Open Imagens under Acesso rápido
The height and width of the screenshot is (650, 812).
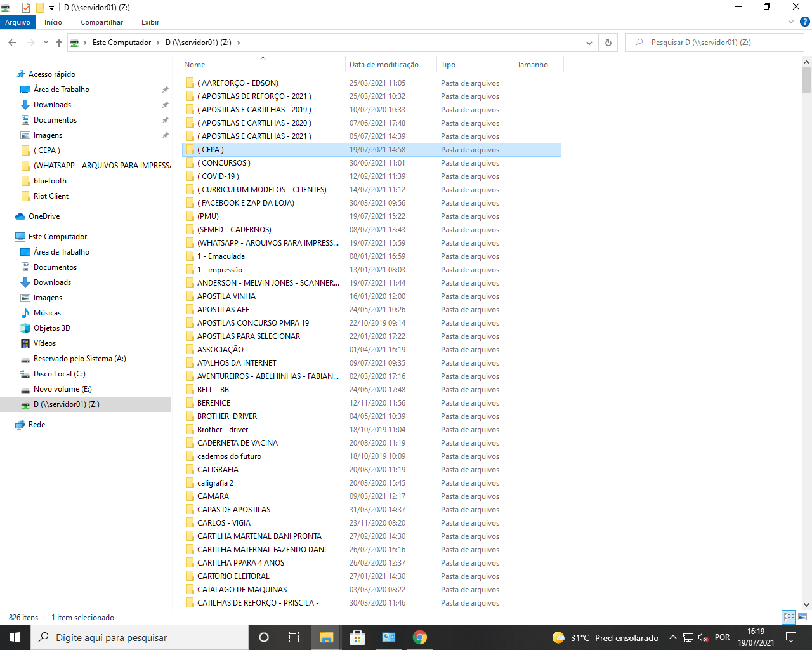coord(48,135)
